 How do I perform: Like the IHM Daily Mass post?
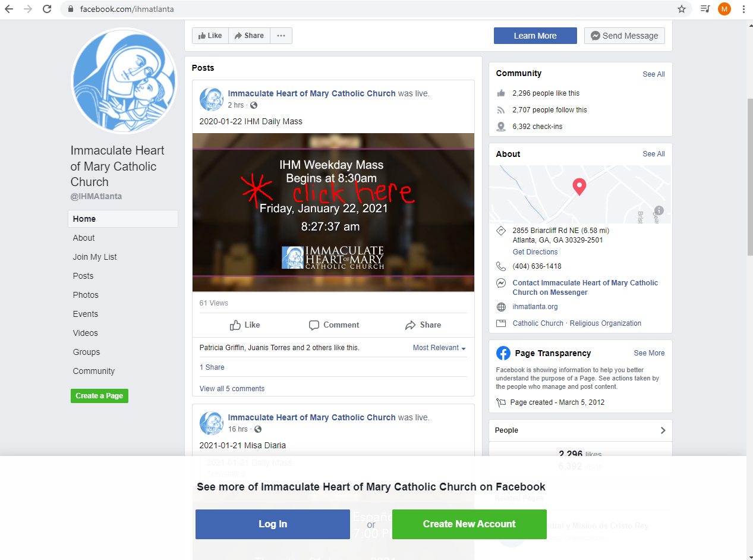pyautogui.click(x=245, y=325)
